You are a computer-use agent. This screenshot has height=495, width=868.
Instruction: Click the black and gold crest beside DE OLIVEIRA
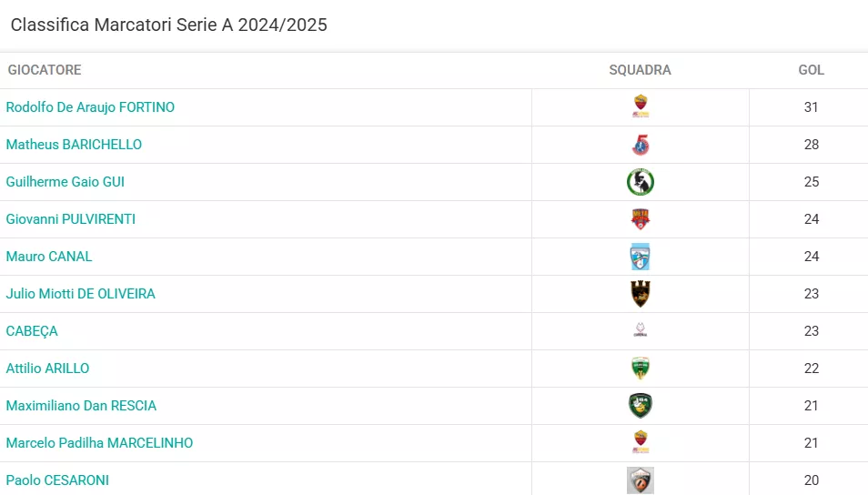click(641, 294)
